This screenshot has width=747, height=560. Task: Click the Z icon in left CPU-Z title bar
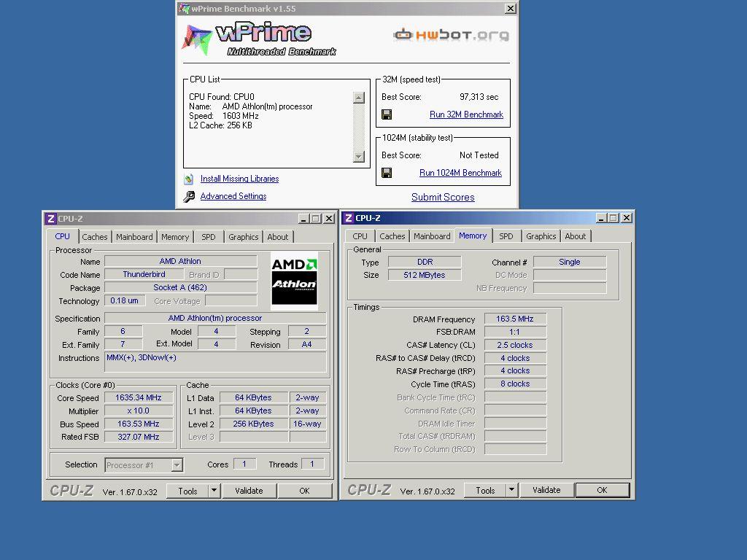[50, 219]
